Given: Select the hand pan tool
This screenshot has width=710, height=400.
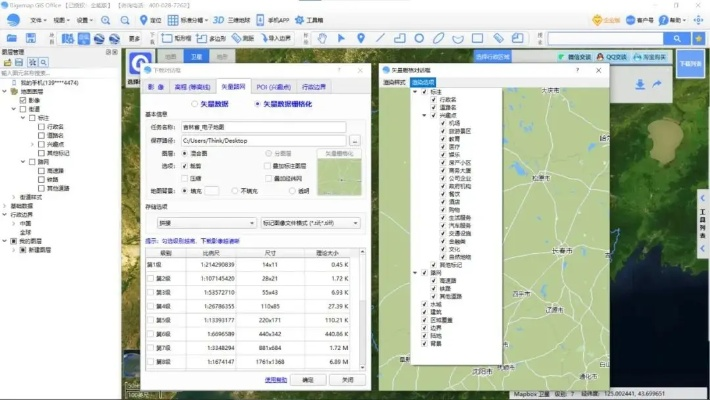Looking at the screenshot, I should (x=322, y=38).
